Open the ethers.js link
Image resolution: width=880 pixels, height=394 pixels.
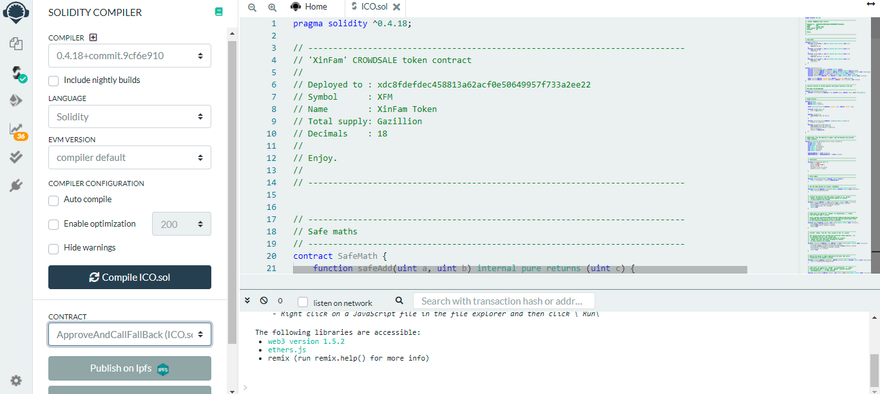point(287,350)
